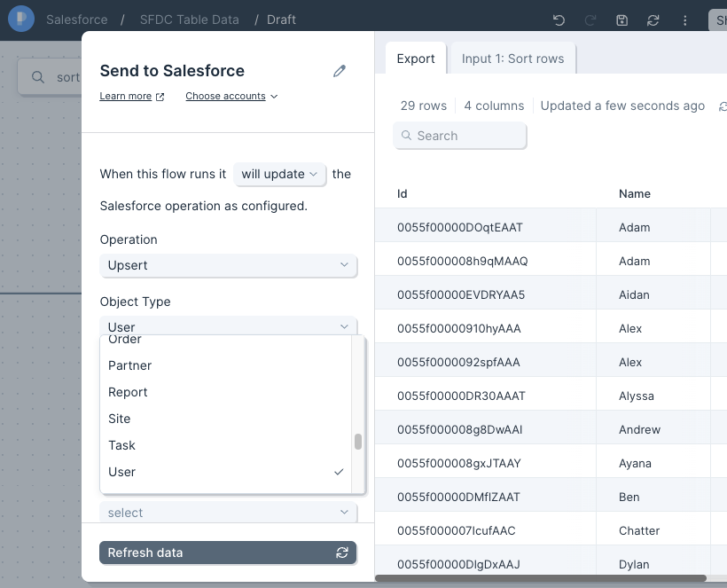This screenshot has width=727, height=588.
Task: Expand Choose accounts dropdown
Action: pyautogui.click(x=231, y=96)
